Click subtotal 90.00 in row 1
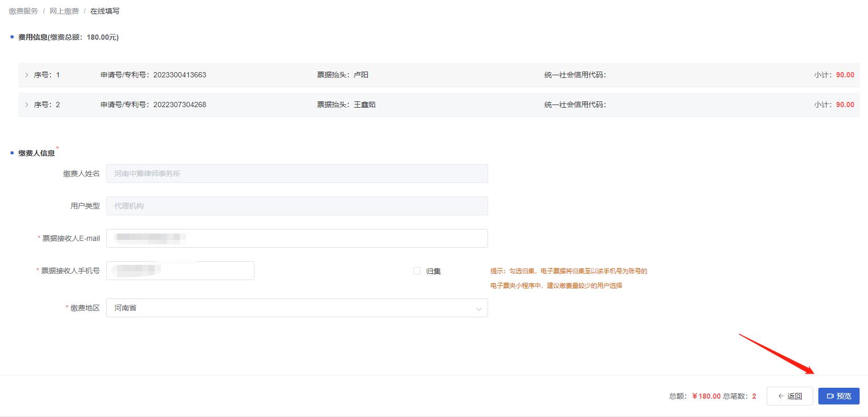The image size is (868, 417). [x=845, y=75]
